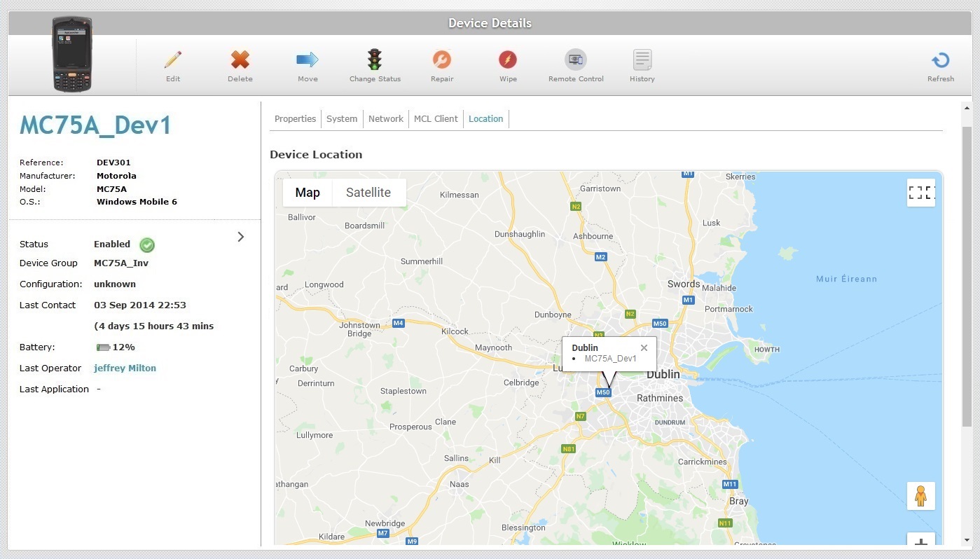The width and height of the screenshot is (980, 559).
Task: Switch to the Network tab
Action: point(385,119)
